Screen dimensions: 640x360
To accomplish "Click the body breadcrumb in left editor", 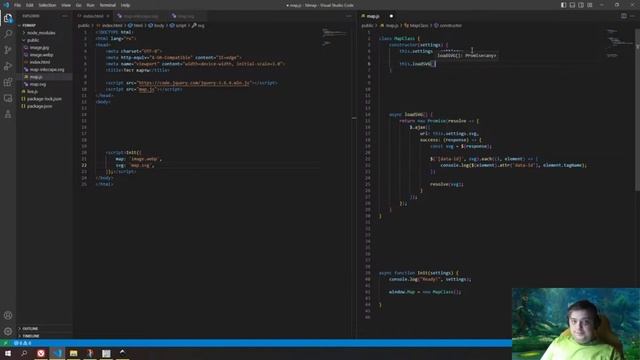I will (157, 25).
